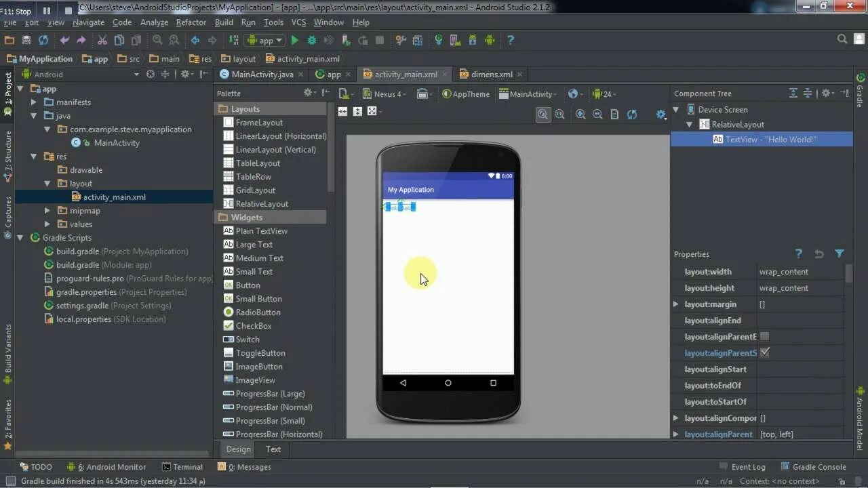Open the Analyze menu
Screen dimensions: 868x488
tap(154, 22)
